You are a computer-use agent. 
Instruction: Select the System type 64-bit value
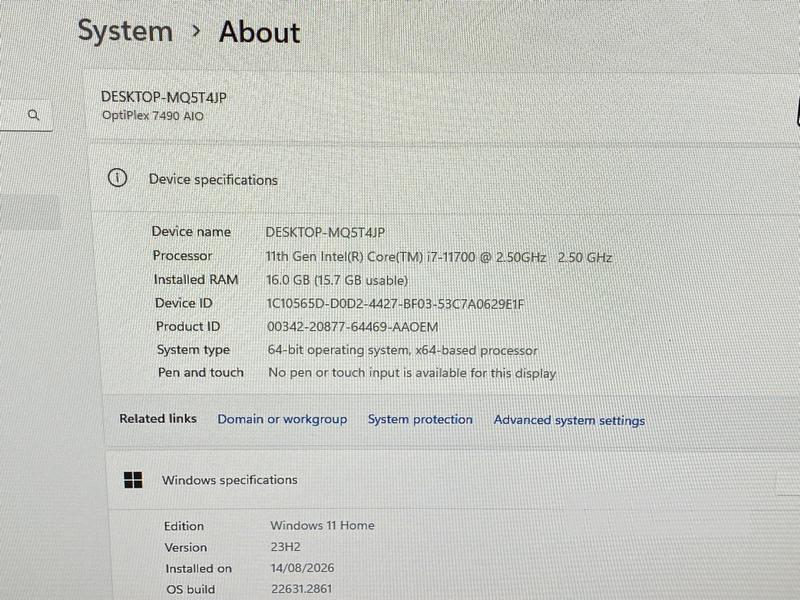[x=403, y=350]
